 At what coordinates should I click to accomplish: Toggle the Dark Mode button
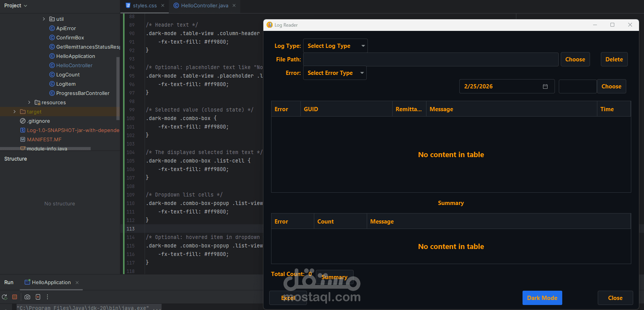(542, 298)
